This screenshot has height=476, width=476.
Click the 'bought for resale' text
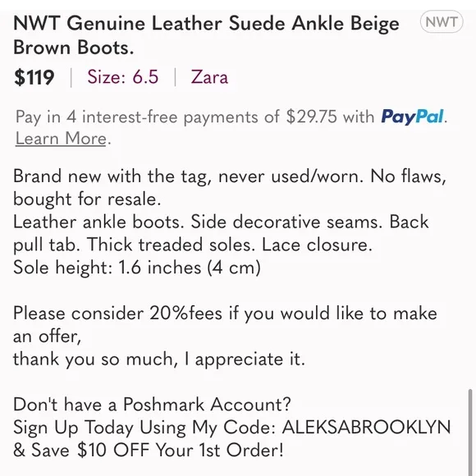click(x=87, y=199)
